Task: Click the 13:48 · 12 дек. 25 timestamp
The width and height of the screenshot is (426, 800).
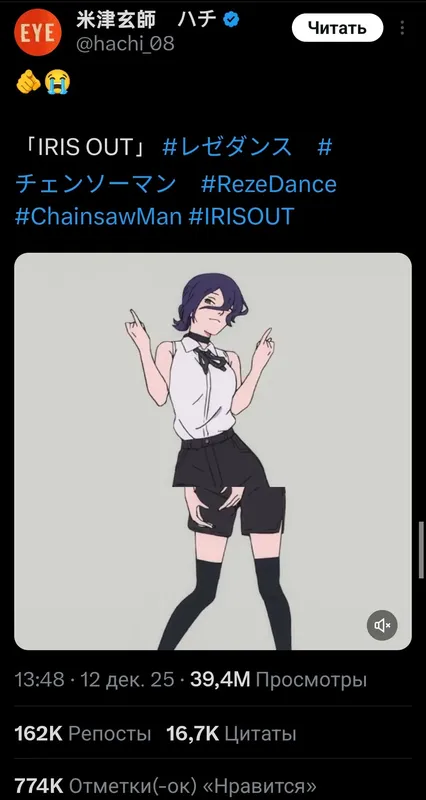Action: click(x=92, y=680)
